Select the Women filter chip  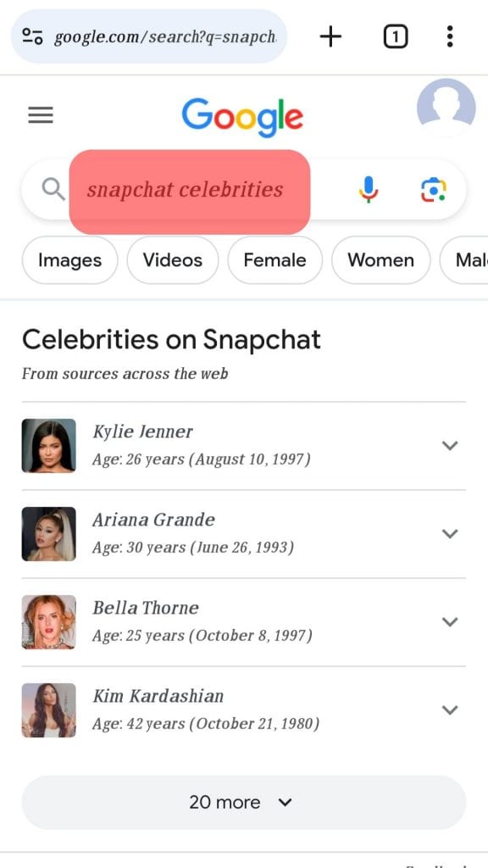pos(380,260)
